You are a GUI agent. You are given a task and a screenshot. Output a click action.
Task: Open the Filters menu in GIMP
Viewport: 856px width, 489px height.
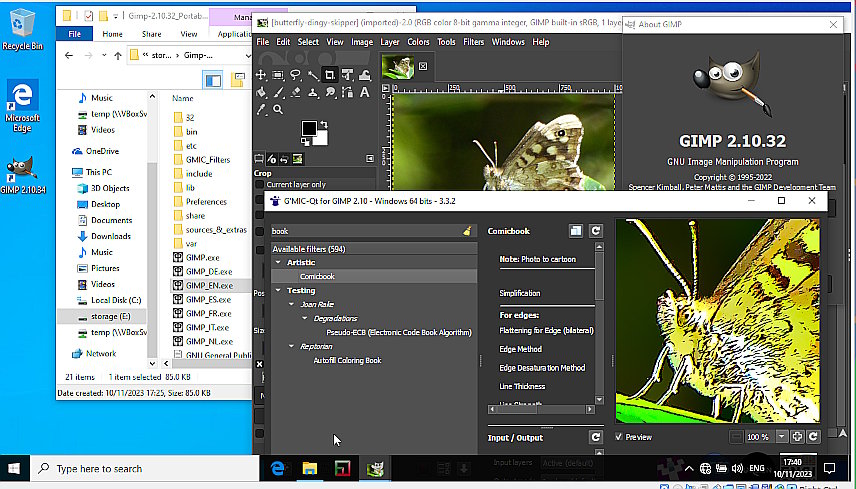click(x=473, y=42)
